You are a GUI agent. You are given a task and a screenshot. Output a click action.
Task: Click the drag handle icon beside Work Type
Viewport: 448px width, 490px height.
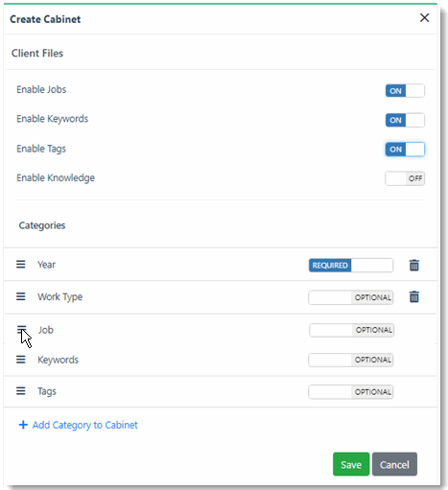21,296
